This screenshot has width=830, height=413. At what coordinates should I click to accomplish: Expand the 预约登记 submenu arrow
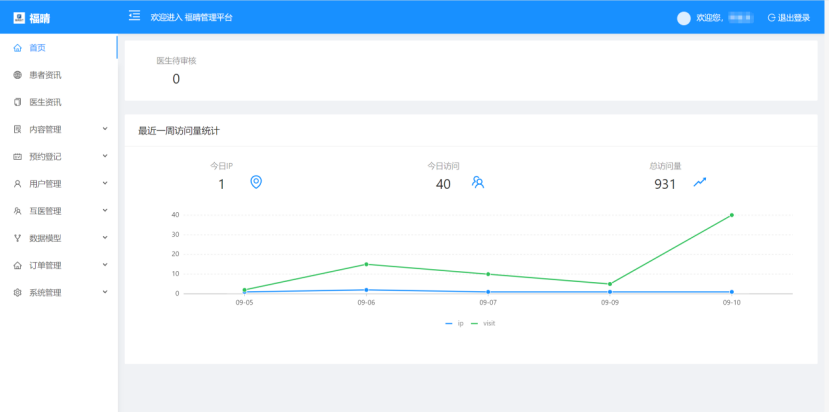105,156
